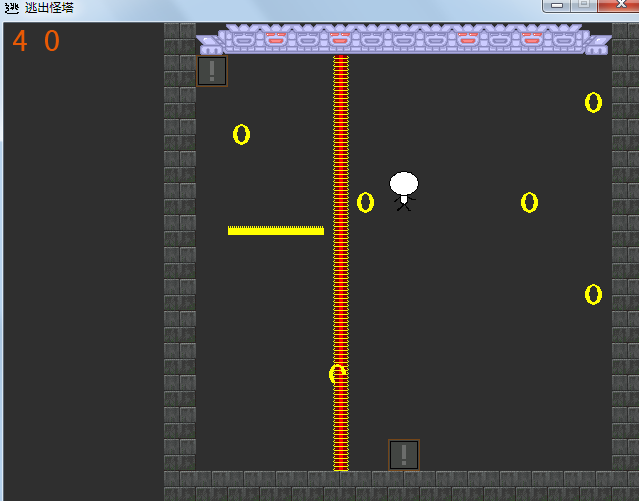Image resolution: width=639 pixels, height=501 pixels.
Task: Minimize the game window
Action: (x=557, y=5)
